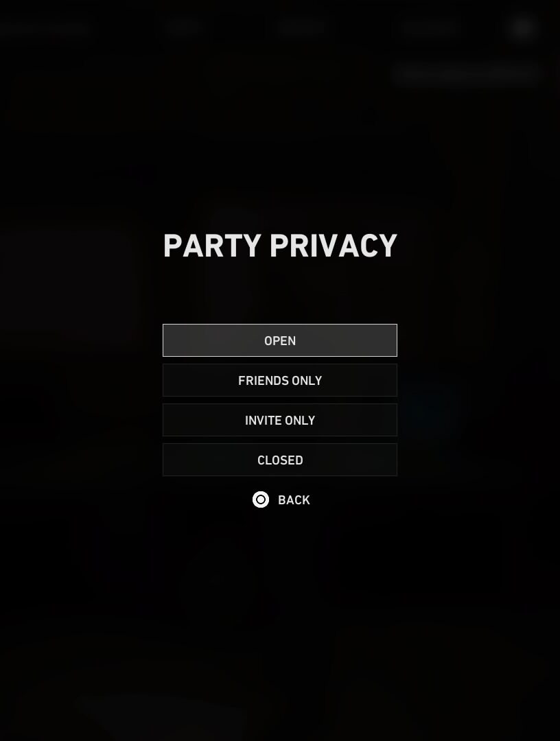Click the blurred leftmost header item

click(x=45, y=28)
